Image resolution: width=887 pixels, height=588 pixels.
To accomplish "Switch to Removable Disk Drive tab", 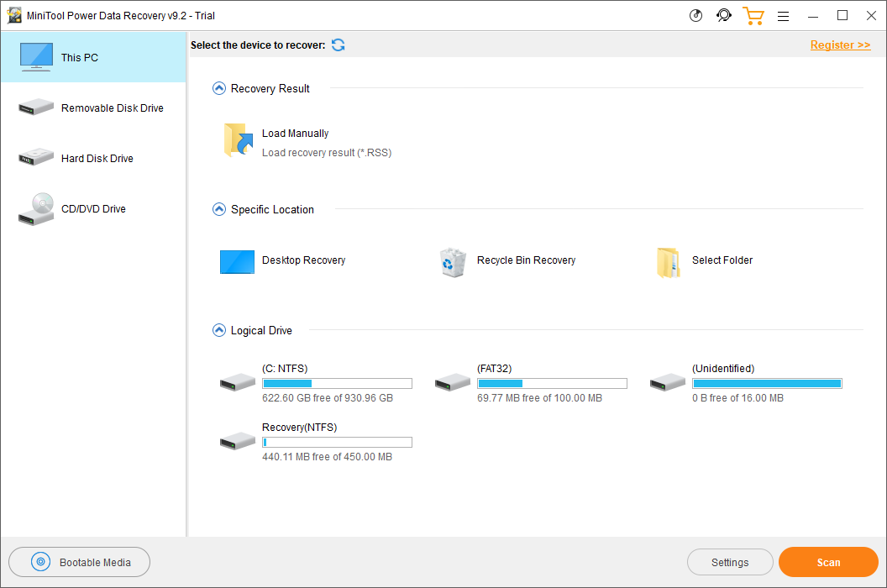I will click(93, 108).
